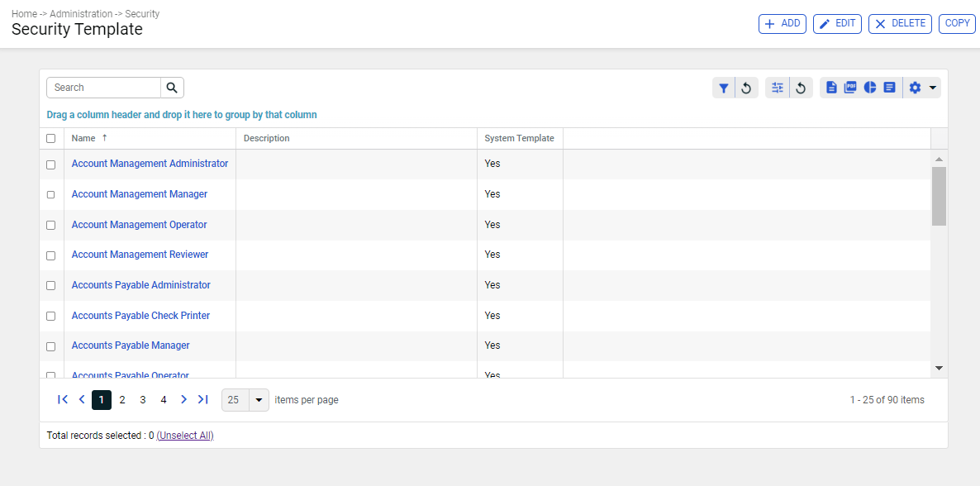Tick the select-all checkbox in the header

tap(50, 138)
